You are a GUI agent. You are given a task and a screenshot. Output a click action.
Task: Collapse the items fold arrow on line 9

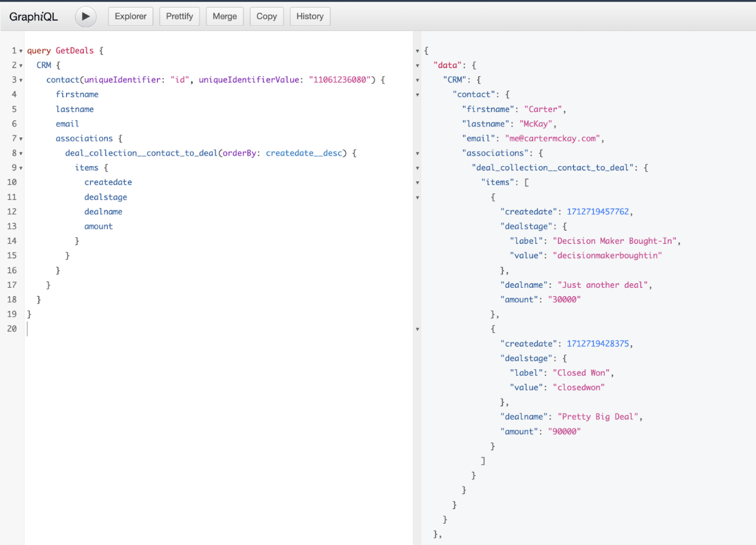pos(21,168)
